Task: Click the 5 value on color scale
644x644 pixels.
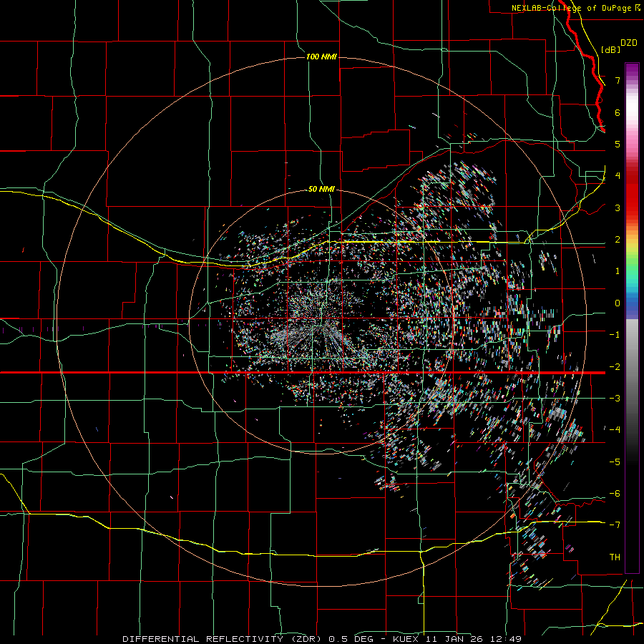Action: point(618,144)
